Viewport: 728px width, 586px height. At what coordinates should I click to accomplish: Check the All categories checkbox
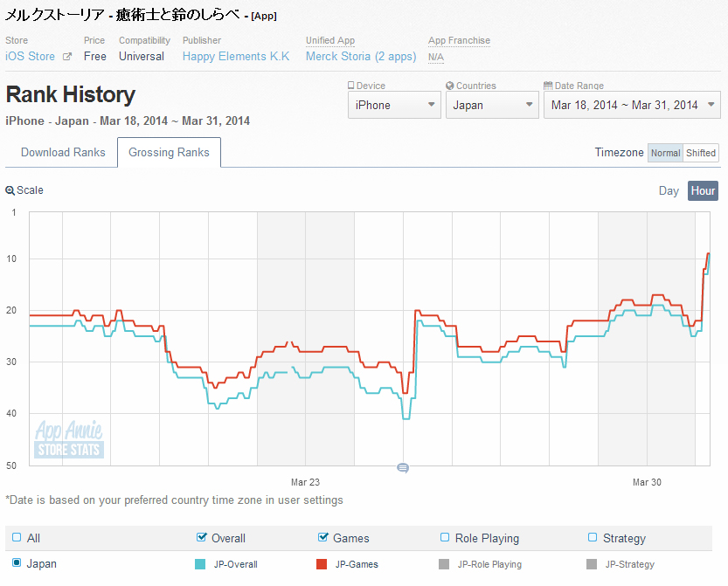[x=17, y=538]
